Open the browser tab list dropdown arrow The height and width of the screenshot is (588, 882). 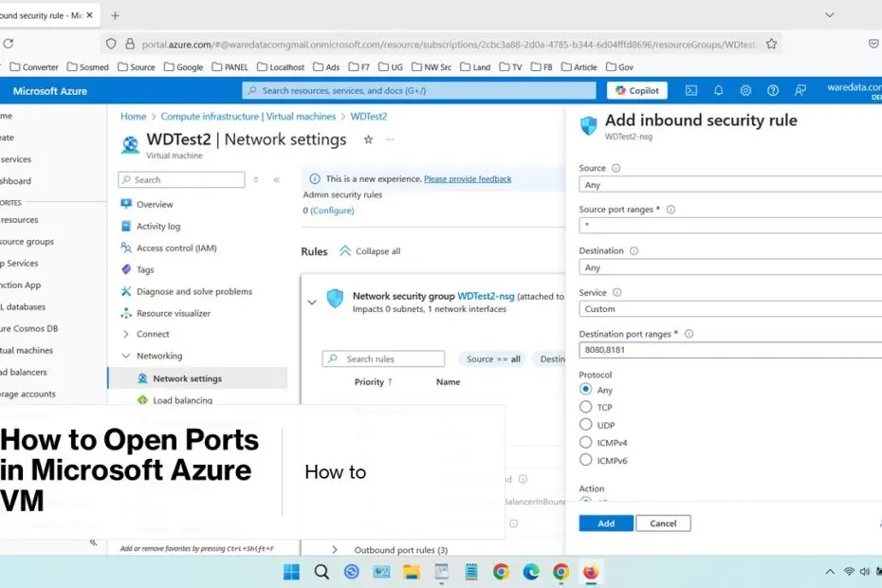(830, 15)
